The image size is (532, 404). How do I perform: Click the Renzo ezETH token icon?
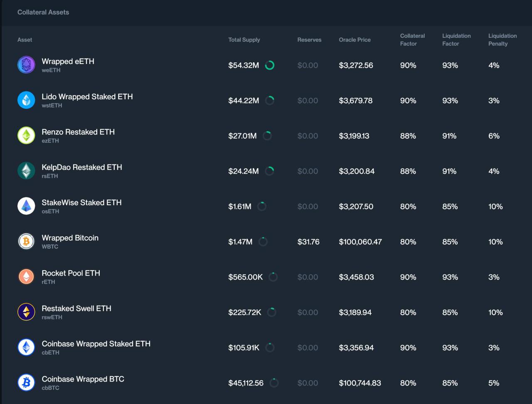point(26,136)
